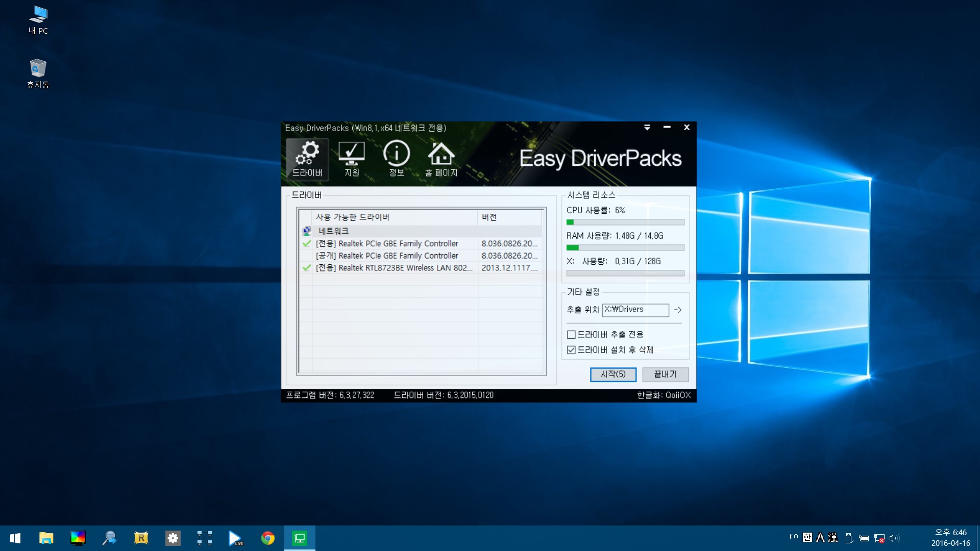
Task: Click the volume speaker tray icon
Action: [x=894, y=538]
